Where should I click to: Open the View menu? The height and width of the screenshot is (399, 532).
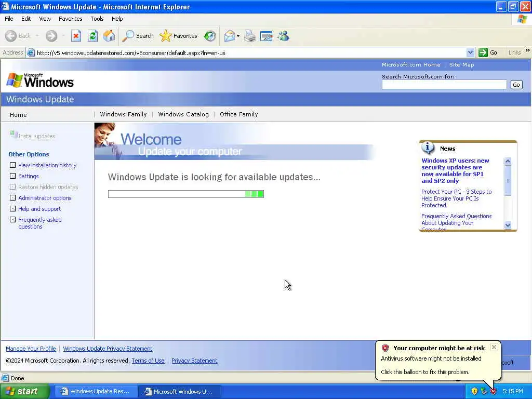click(45, 19)
